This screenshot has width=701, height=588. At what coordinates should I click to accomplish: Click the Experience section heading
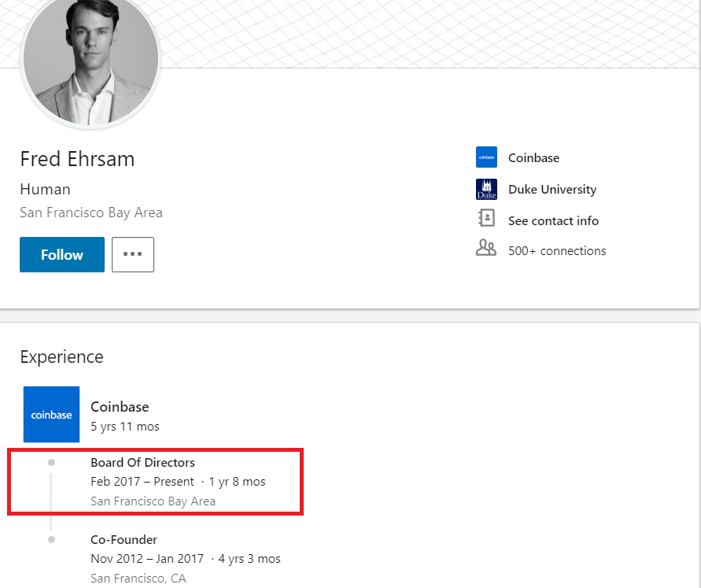pos(61,357)
